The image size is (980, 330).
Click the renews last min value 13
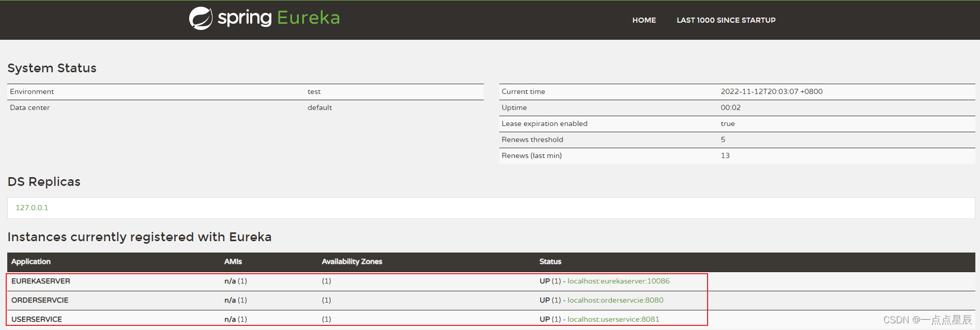[726, 155]
